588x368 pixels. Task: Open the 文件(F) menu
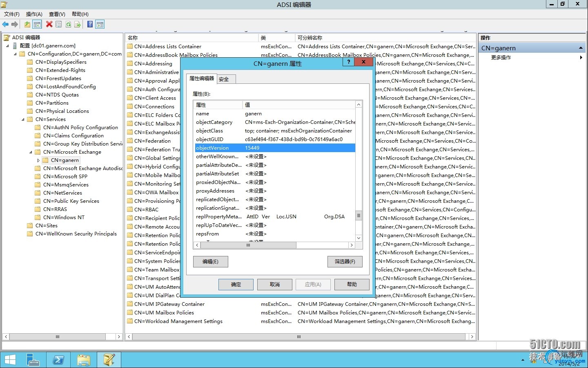click(12, 14)
